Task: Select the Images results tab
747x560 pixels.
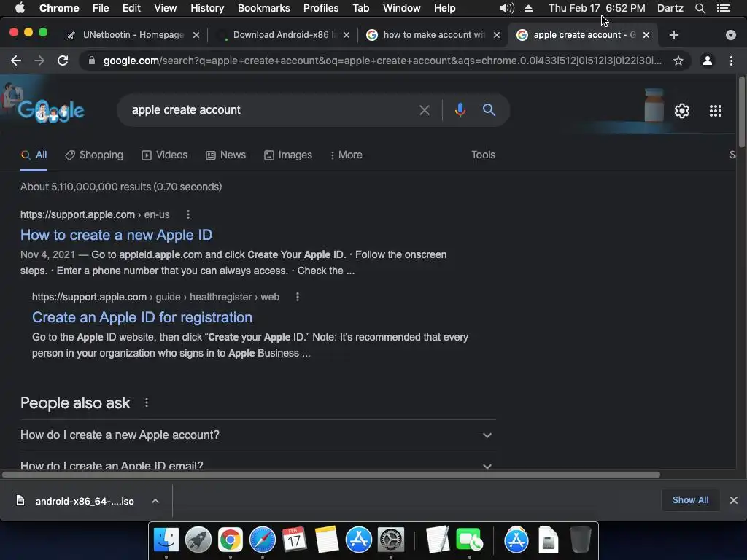Action: tap(288, 155)
